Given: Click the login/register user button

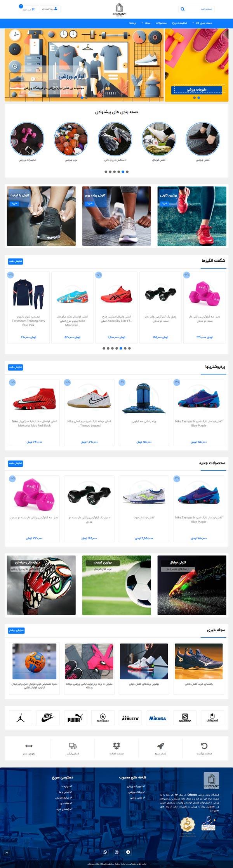Looking at the screenshot, I should (x=50, y=9).
